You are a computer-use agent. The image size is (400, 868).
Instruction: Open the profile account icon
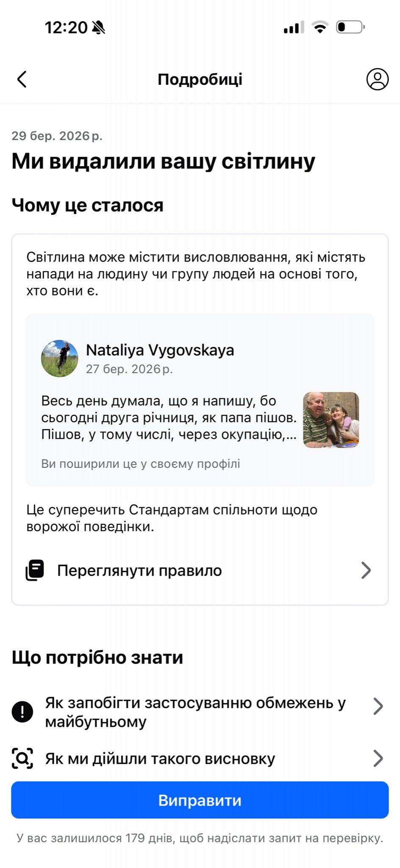coord(377,79)
